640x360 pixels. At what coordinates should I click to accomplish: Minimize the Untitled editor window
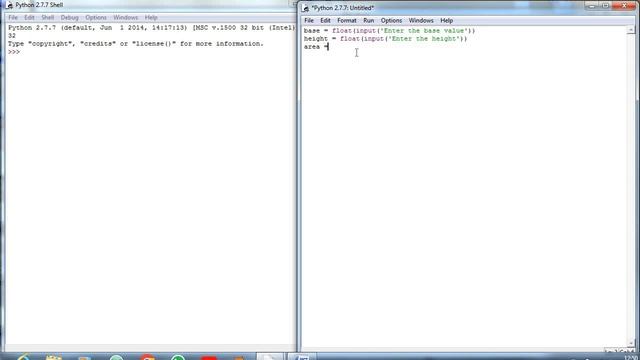(x=591, y=6)
